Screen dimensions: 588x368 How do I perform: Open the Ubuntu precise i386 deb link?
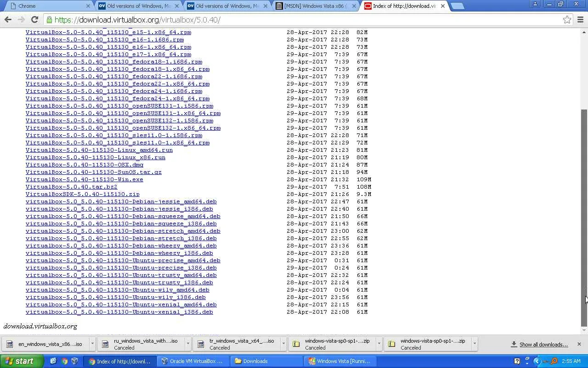(121, 268)
